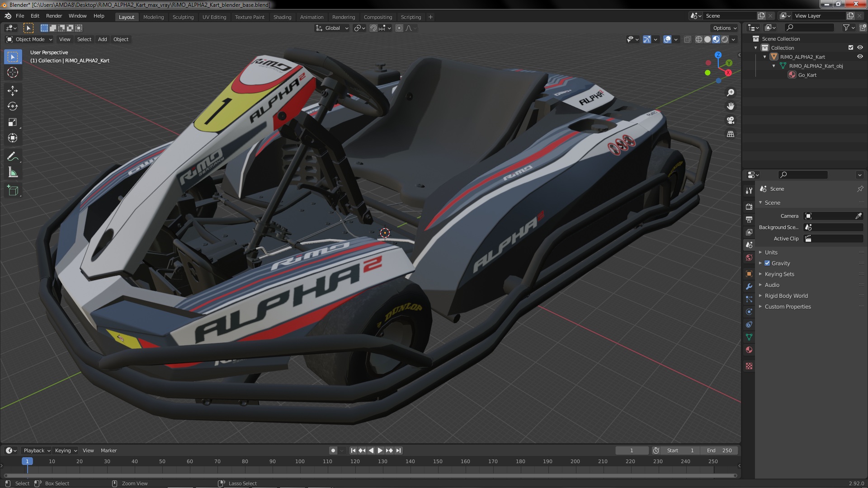Select the Go_Kart material in outliner
868x488 pixels.
[x=807, y=75]
